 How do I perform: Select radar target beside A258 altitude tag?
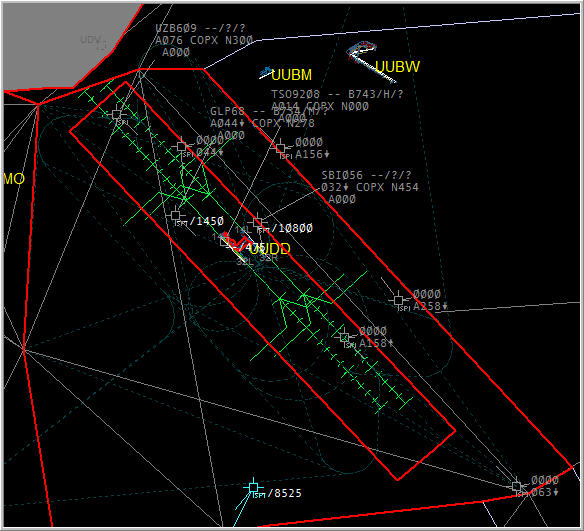[x=399, y=299]
